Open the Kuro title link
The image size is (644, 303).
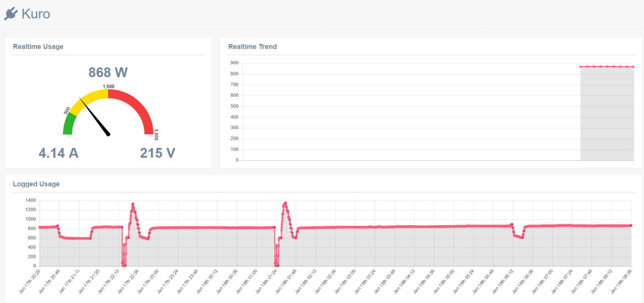click(35, 14)
